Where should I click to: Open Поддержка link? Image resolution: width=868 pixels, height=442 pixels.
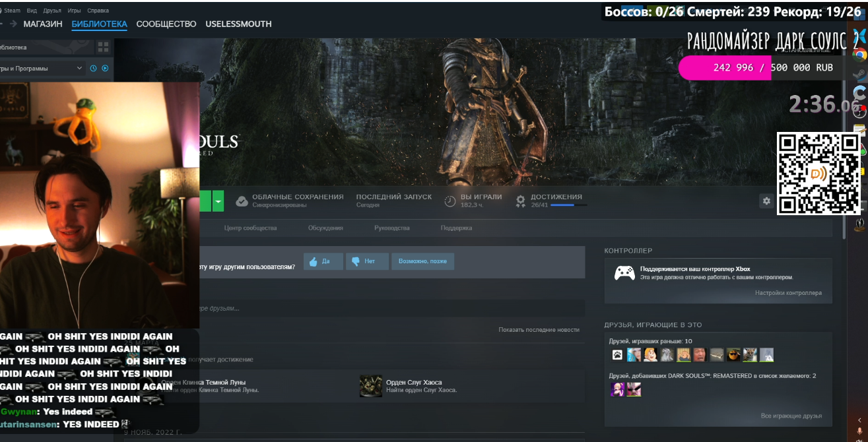pyautogui.click(x=456, y=228)
